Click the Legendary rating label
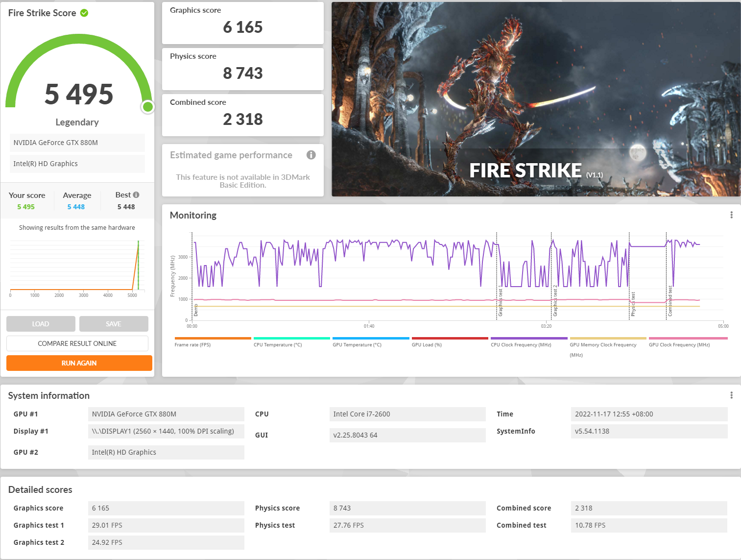 point(77,122)
